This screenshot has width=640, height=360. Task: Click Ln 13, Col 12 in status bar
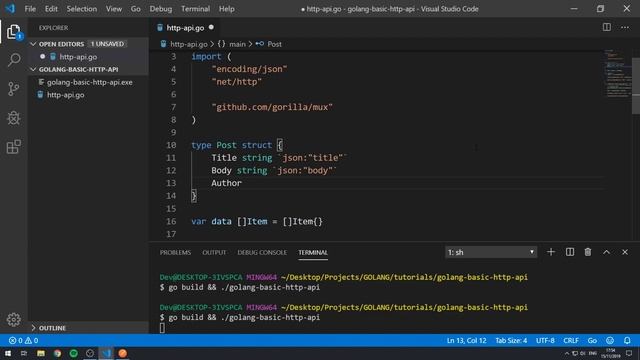pyautogui.click(x=466, y=340)
